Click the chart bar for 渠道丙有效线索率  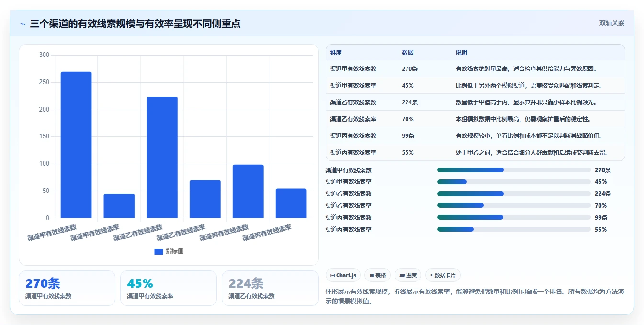click(x=291, y=203)
